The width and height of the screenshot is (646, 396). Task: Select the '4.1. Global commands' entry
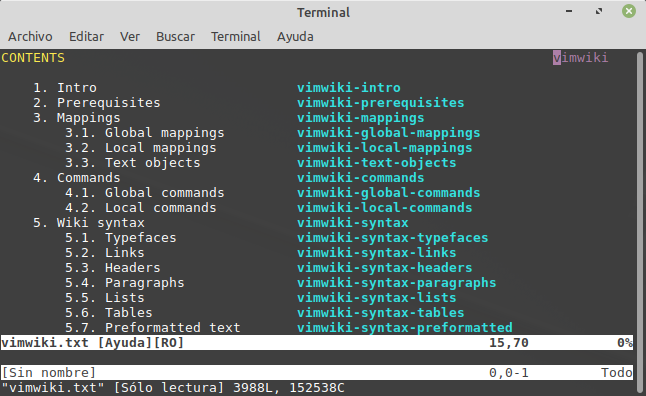145,192
